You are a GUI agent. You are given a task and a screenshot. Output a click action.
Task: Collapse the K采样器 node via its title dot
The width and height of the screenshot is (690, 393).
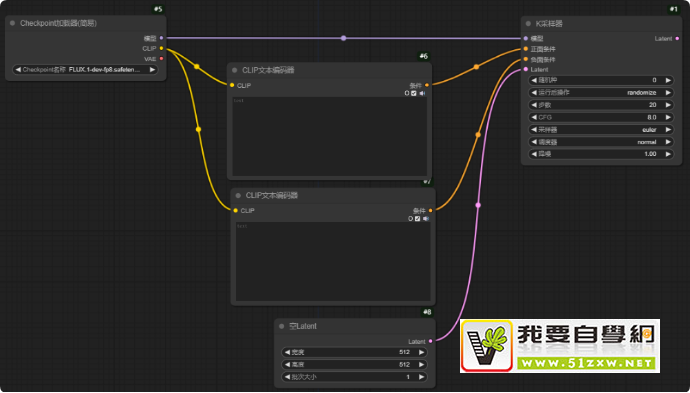[x=529, y=23]
